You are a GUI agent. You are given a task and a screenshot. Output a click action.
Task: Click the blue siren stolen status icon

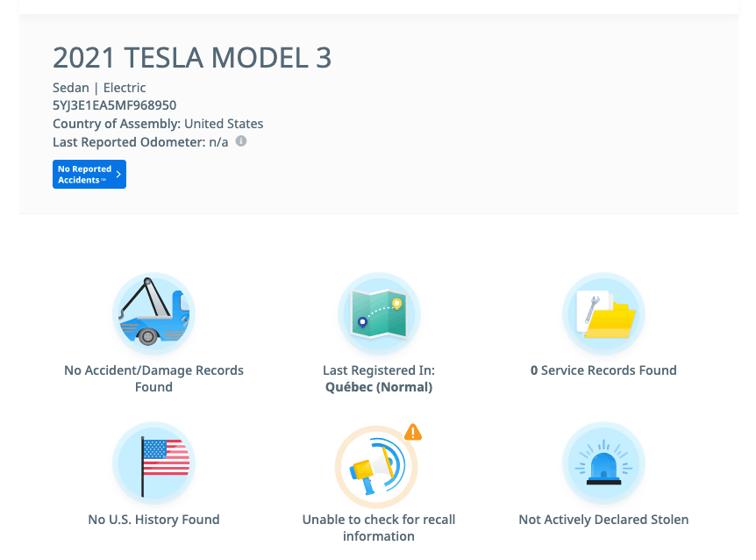click(603, 463)
